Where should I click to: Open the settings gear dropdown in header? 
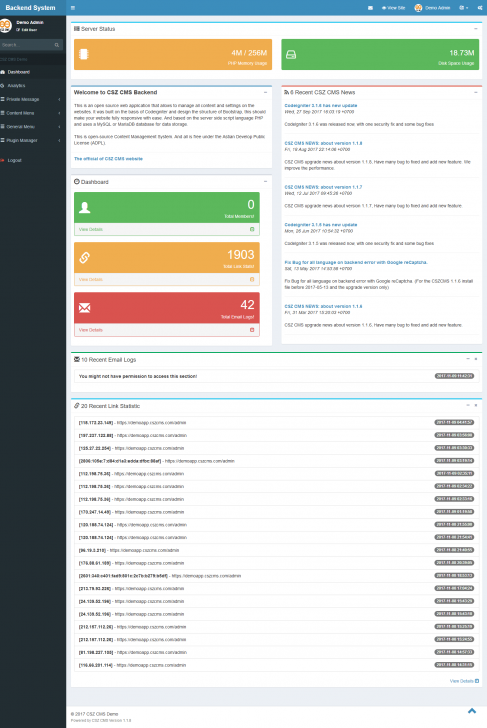pos(463,8)
